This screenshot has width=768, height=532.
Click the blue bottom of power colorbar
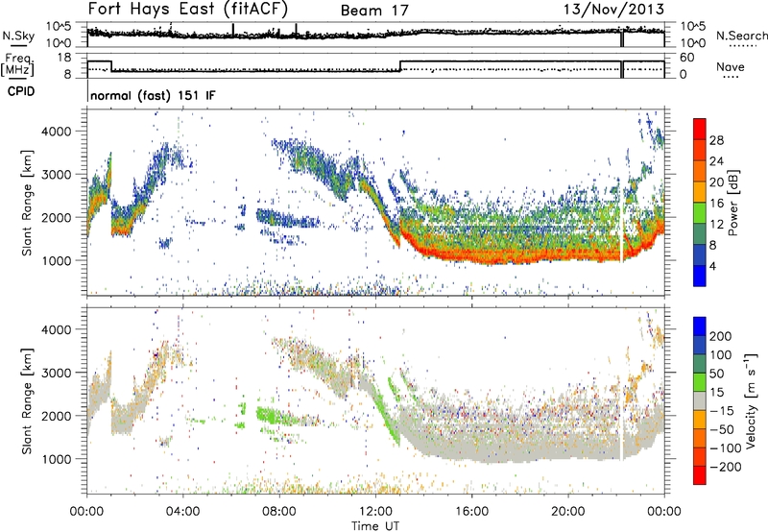point(700,277)
